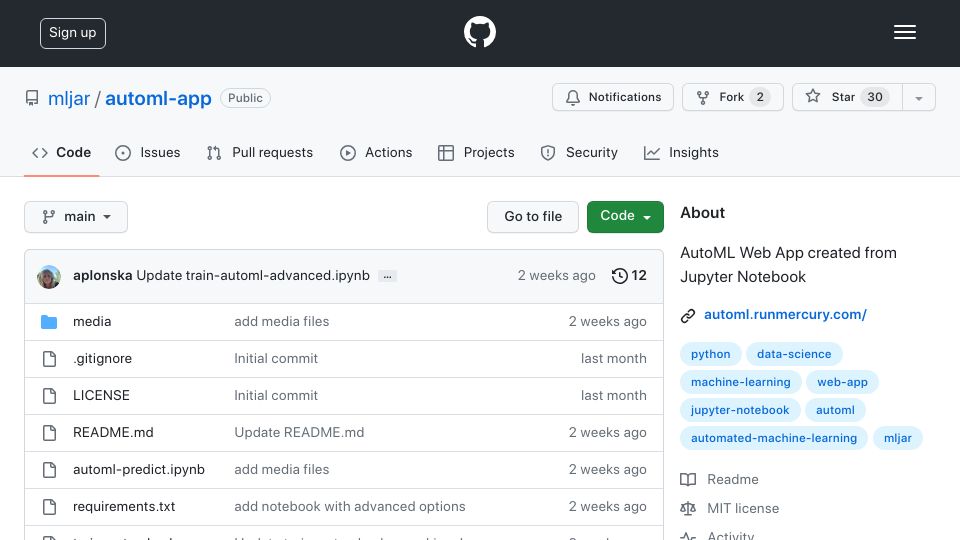Open the README.md file
The height and width of the screenshot is (540, 960).
click(113, 432)
